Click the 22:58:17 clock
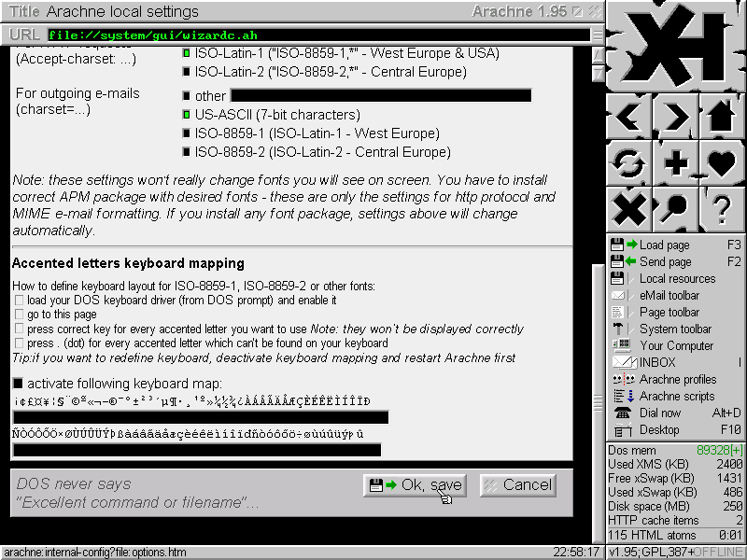747x560 pixels. click(x=576, y=553)
